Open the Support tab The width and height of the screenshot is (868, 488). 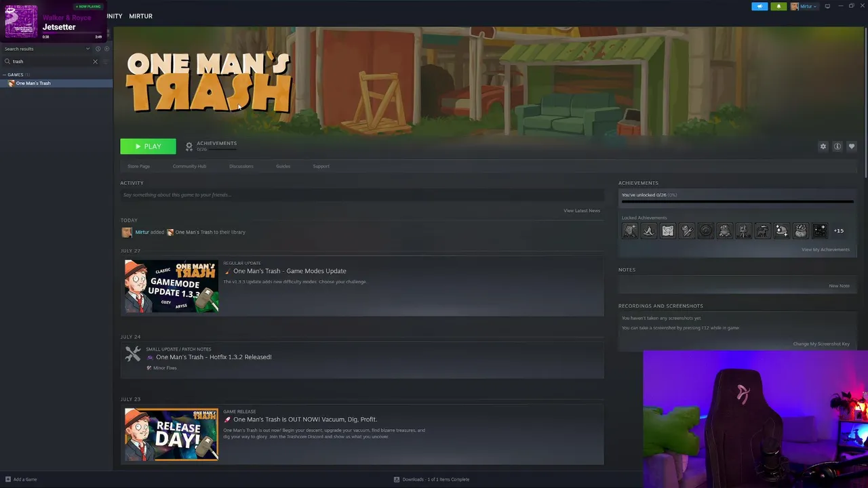(321, 166)
